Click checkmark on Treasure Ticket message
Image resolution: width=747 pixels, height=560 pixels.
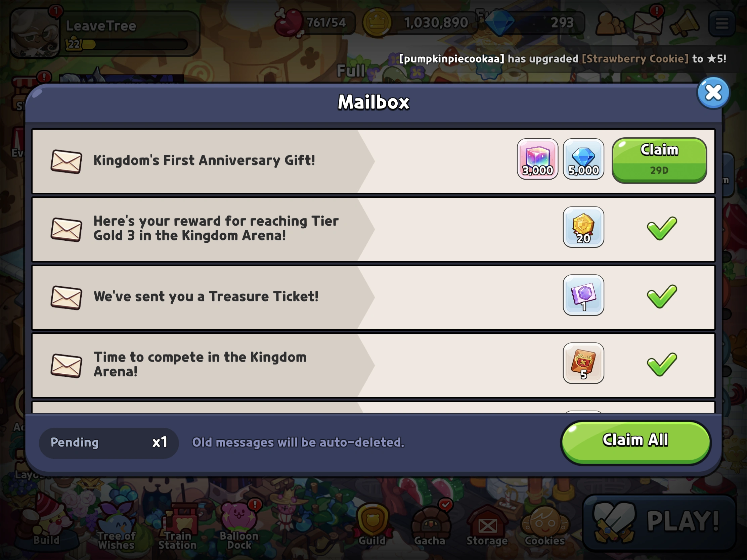point(662,296)
